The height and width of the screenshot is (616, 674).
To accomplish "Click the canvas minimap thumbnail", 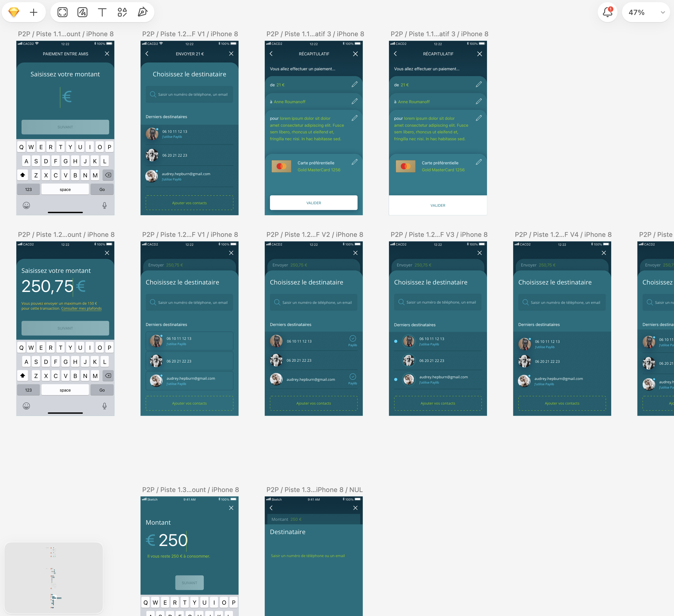I will click(53, 578).
